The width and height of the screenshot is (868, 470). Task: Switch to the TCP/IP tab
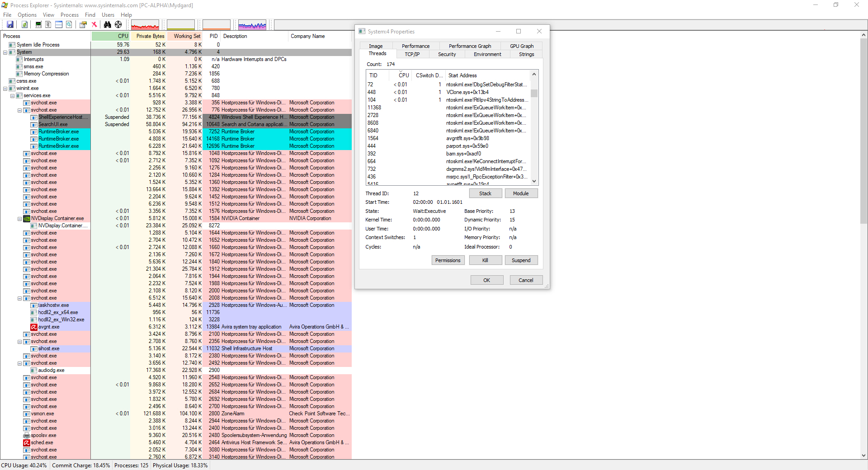coord(412,54)
